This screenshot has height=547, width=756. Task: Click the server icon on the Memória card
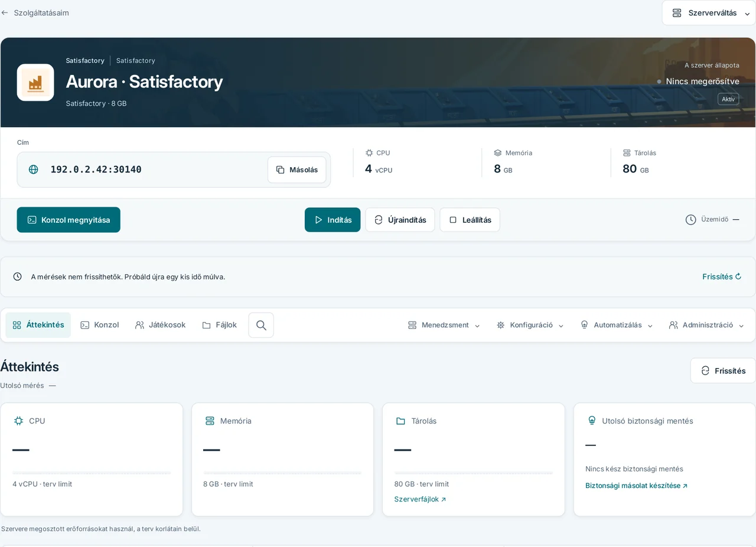tap(210, 421)
